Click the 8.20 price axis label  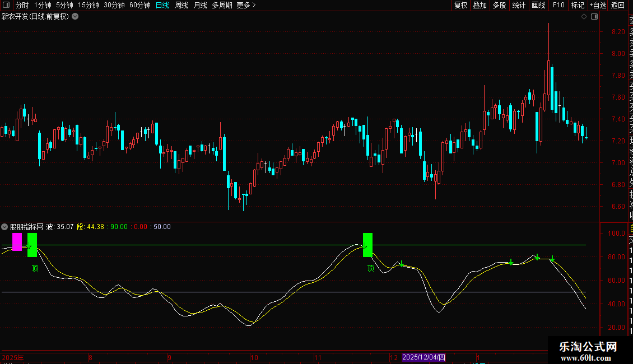[x=618, y=32]
